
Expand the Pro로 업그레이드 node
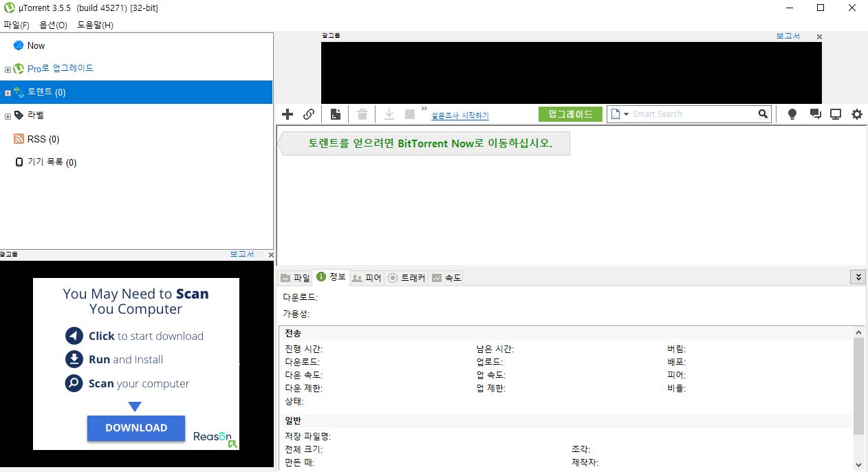pyautogui.click(x=8, y=69)
